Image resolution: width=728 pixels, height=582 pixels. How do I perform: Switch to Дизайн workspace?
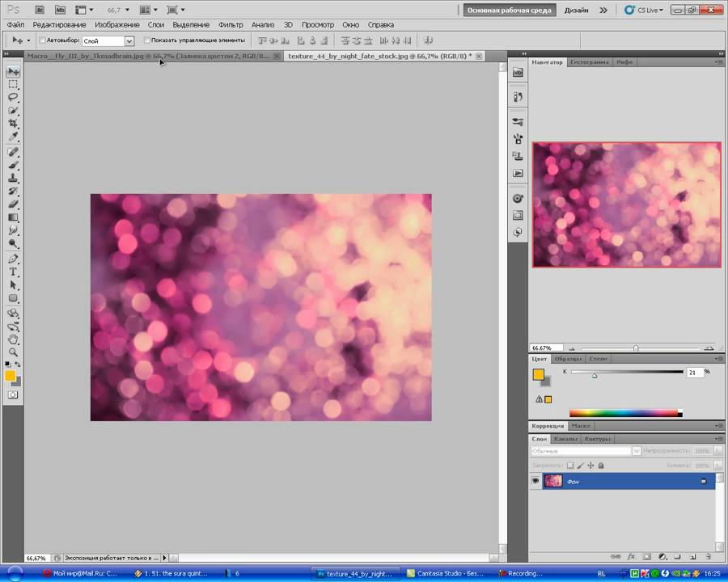(576, 11)
